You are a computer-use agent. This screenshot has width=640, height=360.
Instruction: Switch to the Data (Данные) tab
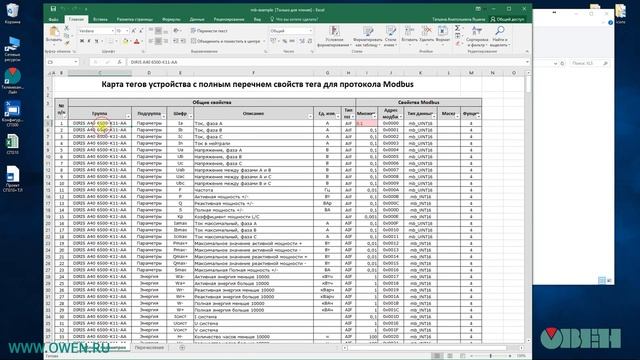click(x=197, y=19)
